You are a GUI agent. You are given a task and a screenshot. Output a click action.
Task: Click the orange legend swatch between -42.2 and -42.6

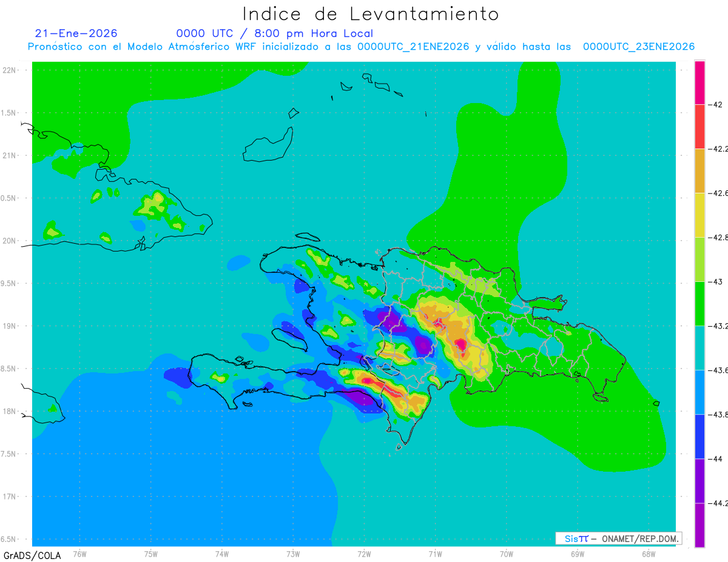pos(699,171)
